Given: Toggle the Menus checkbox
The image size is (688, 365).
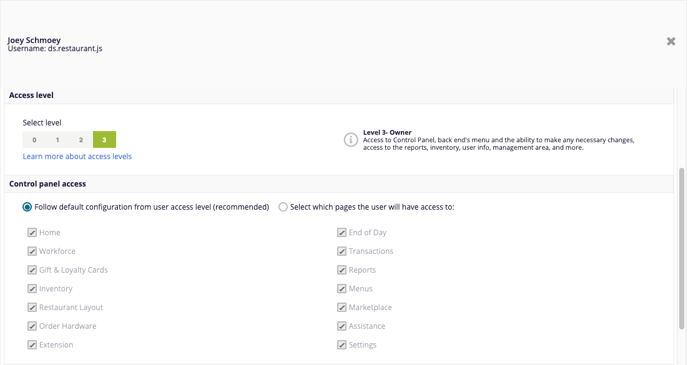Looking at the screenshot, I should coord(342,289).
